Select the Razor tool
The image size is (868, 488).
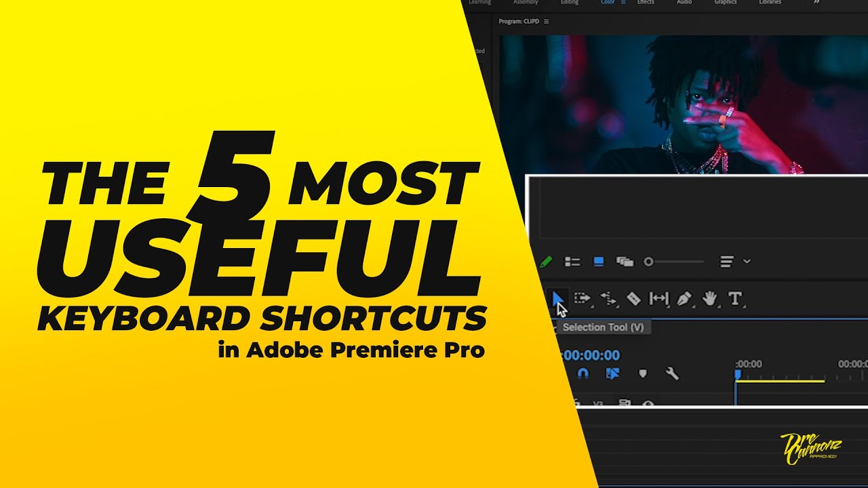[633, 298]
